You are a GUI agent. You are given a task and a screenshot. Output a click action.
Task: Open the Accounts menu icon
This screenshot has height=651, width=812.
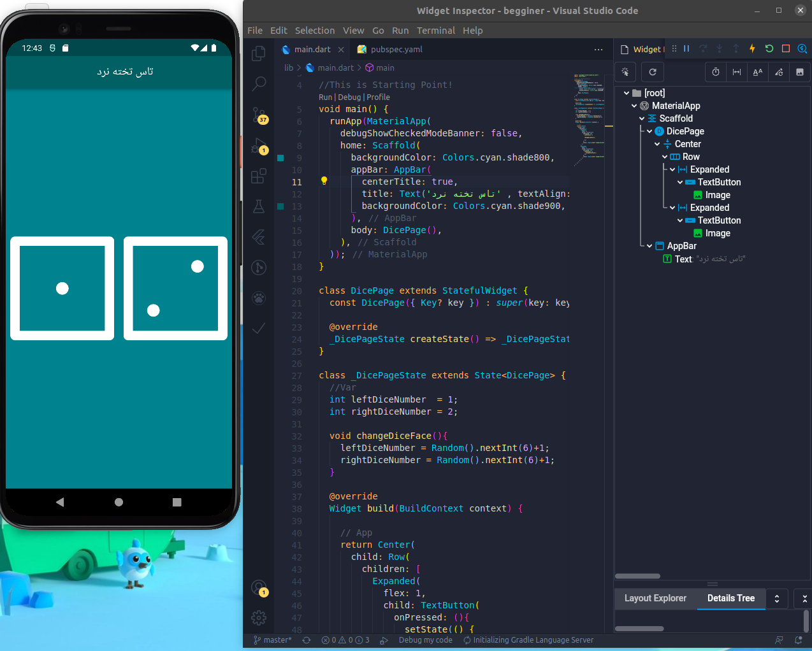click(x=259, y=587)
